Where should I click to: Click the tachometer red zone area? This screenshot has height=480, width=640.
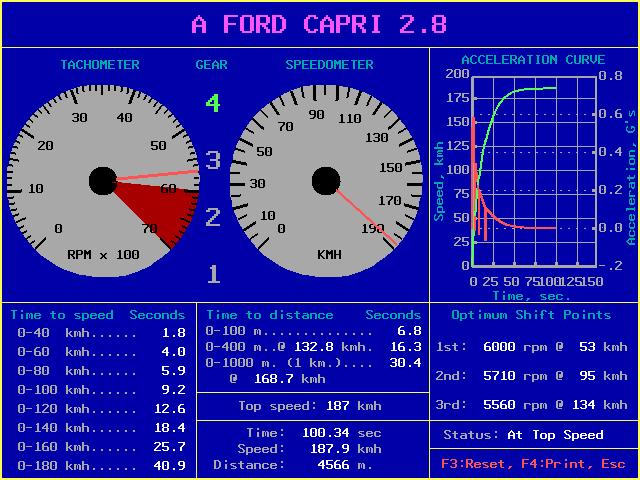163,208
